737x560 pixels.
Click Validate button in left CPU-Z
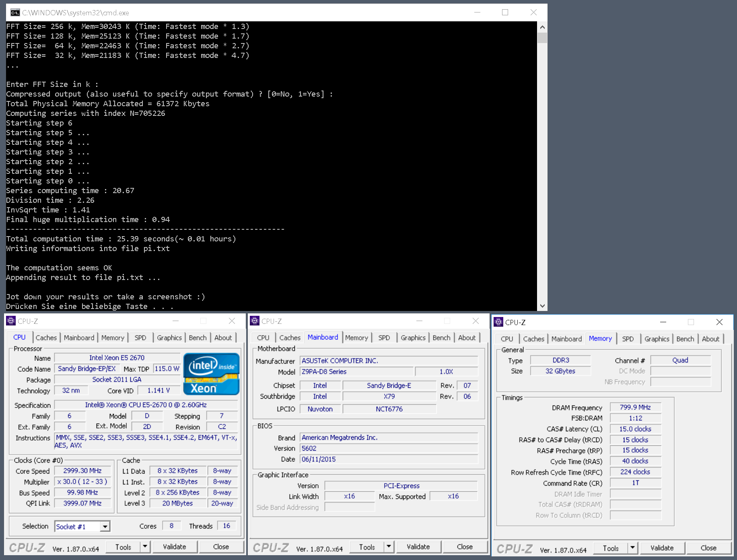[175, 547]
